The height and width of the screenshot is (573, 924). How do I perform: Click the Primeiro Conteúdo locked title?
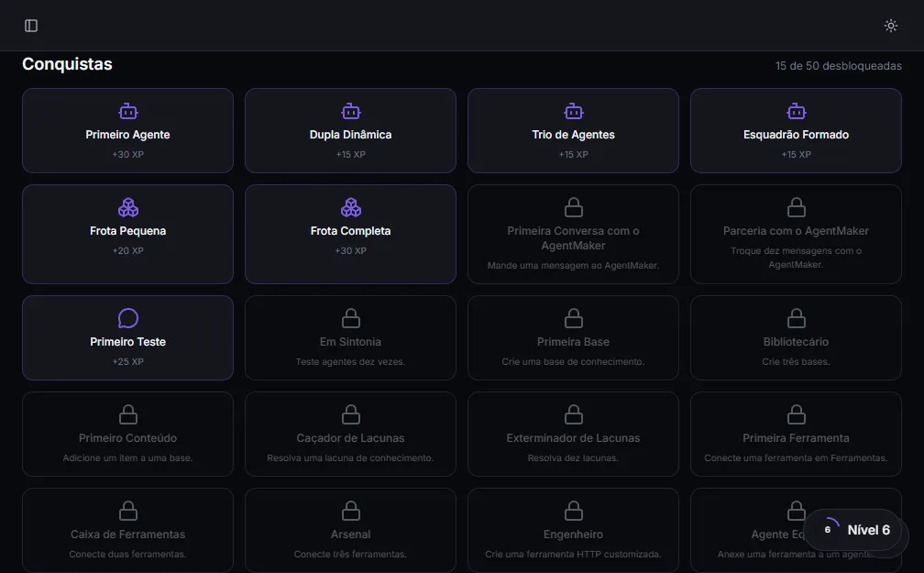[x=128, y=438]
